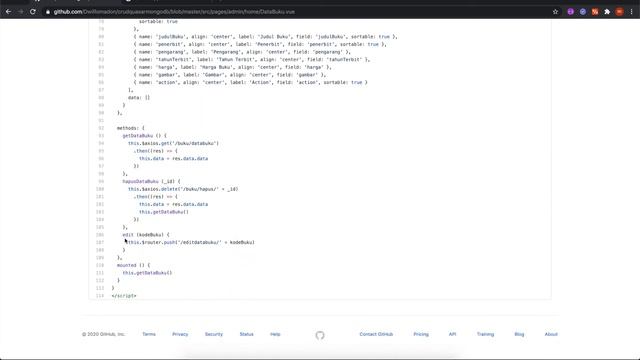Click the browser forward arrow
This screenshot has width=640, height=360.
pos(20,12)
